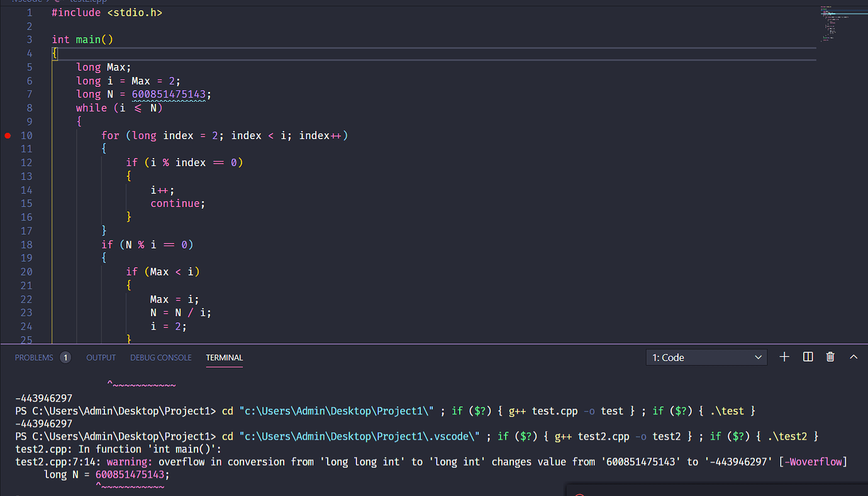This screenshot has height=496, width=868.
Task: Open the "1: Code" terminal selector dropdown
Action: tap(706, 358)
